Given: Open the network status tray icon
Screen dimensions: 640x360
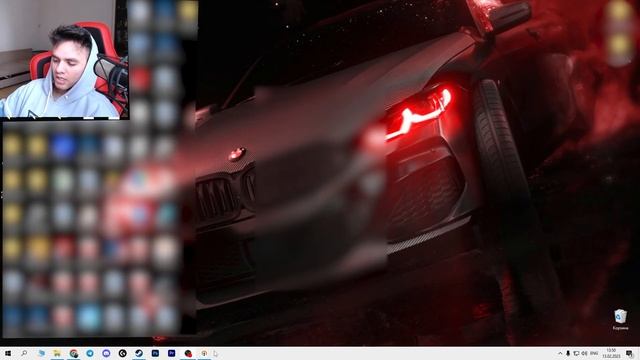Looking at the screenshot, I should (576, 353).
